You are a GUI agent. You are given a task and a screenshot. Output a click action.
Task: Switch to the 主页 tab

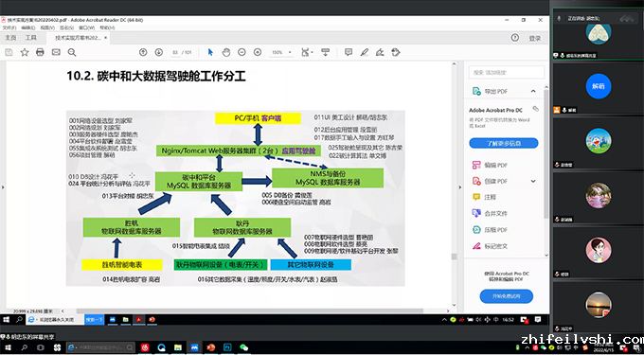click(10, 38)
